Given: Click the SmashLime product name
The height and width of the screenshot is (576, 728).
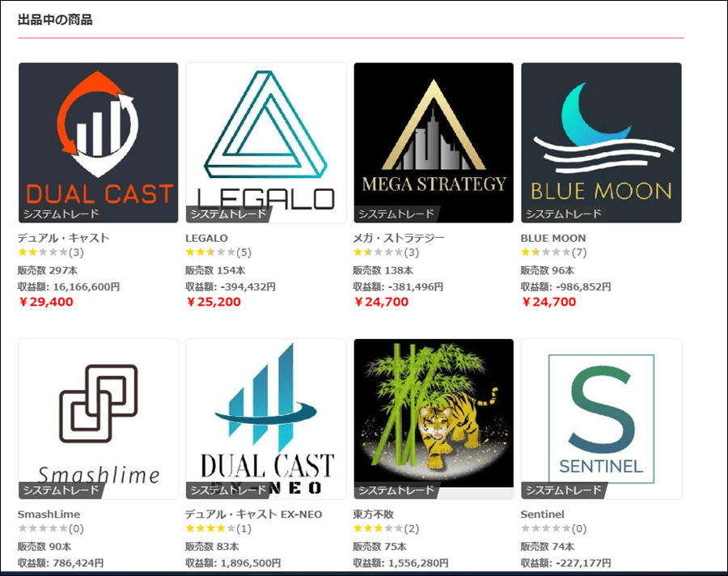Looking at the screenshot, I should tap(49, 515).
